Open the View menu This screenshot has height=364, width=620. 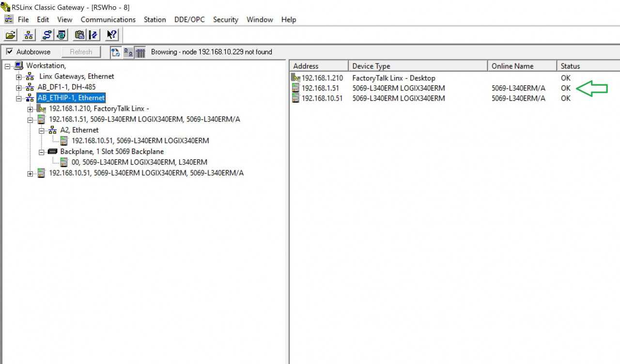pos(64,19)
